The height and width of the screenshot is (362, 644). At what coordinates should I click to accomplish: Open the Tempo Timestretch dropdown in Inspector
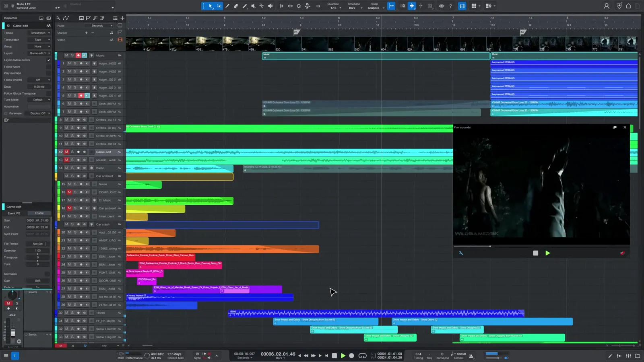pyautogui.click(x=39, y=33)
